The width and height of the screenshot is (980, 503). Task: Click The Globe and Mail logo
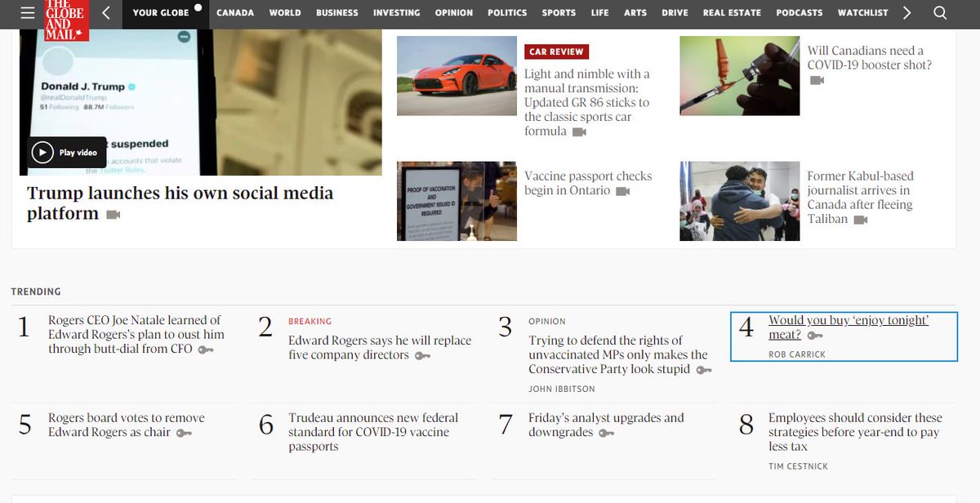(x=67, y=20)
